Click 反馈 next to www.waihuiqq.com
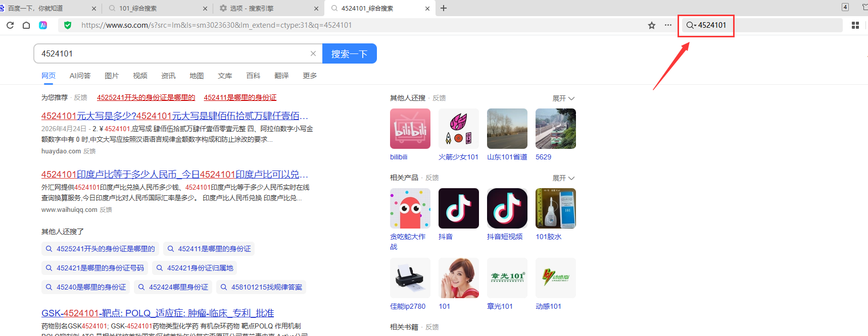868x336 pixels. (106, 209)
